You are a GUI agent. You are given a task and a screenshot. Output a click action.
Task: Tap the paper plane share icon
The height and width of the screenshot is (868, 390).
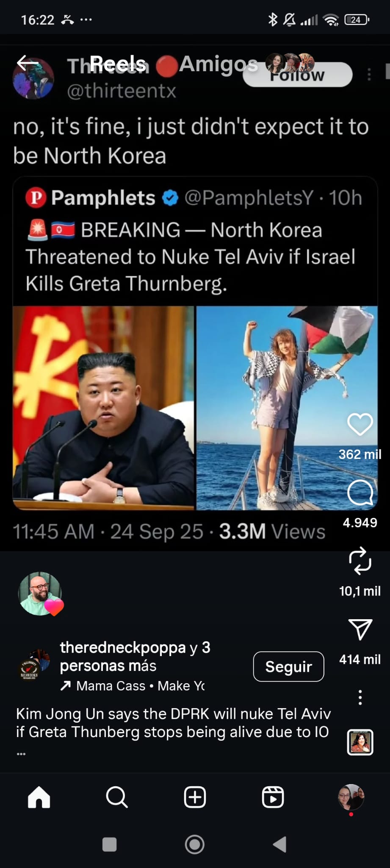pos(360,629)
